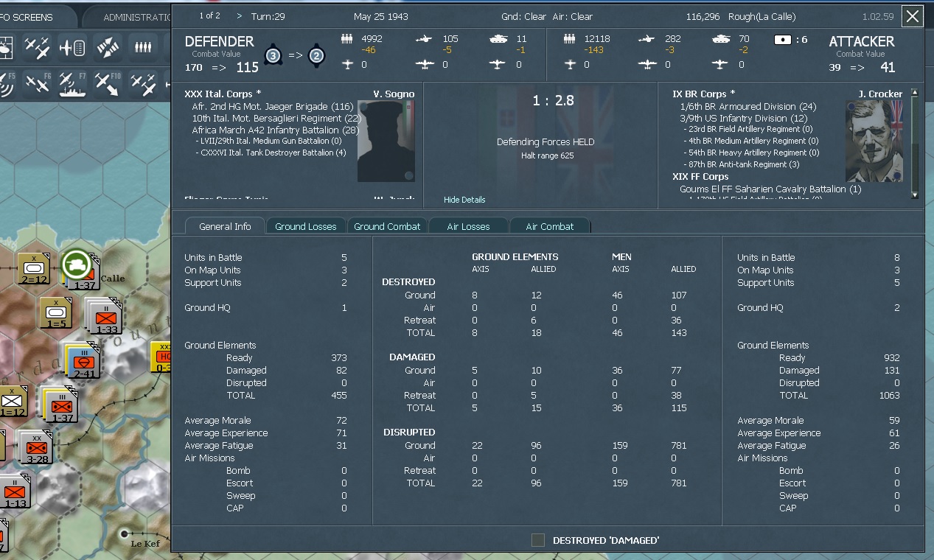
Task: Click attacker unit list scroll-down arrow
Action: pyautogui.click(x=915, y=195)
